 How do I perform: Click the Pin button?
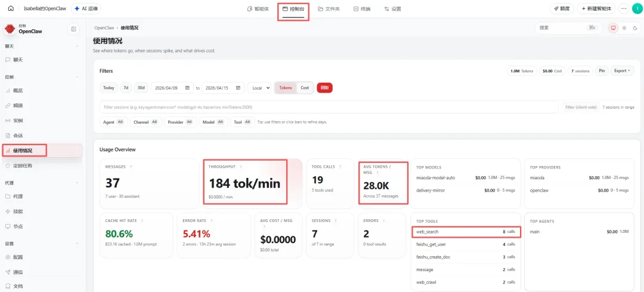(x=602, y=70)
